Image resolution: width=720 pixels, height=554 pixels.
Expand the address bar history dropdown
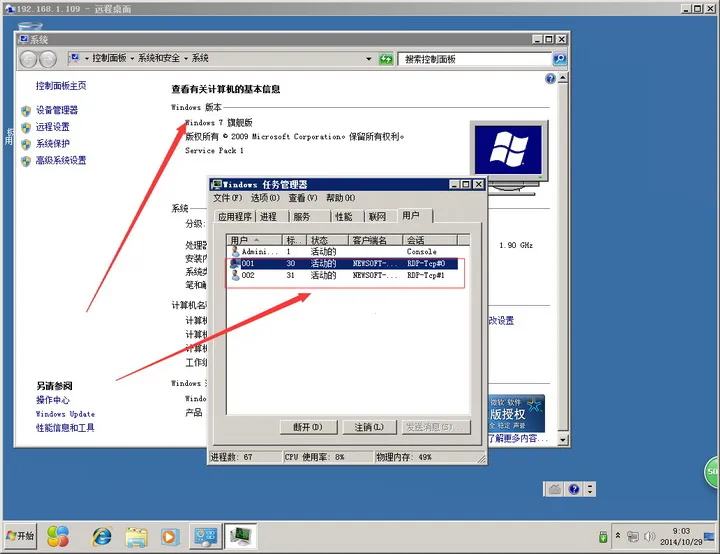[369, 59]
